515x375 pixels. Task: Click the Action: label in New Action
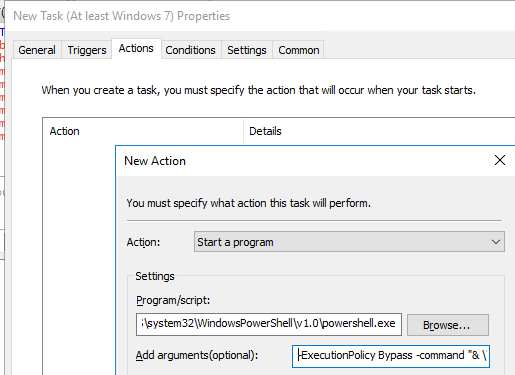tap(143, 242)
